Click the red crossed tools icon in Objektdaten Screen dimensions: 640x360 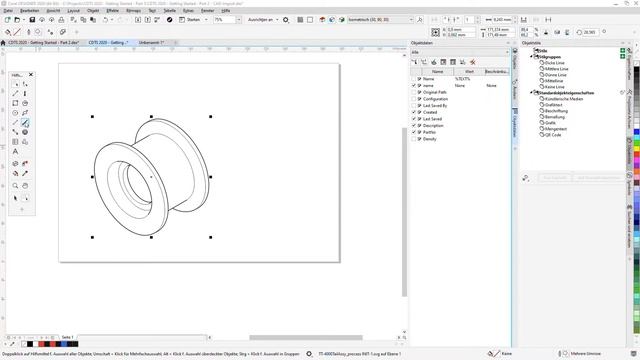click(473, 62)
